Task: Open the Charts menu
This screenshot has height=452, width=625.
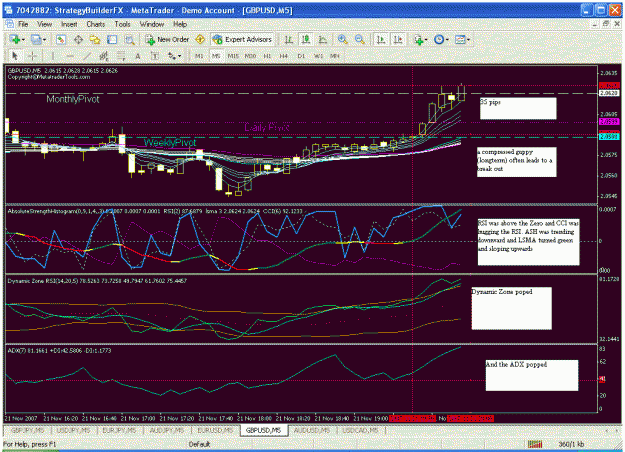Action: [x=96, y=24]
